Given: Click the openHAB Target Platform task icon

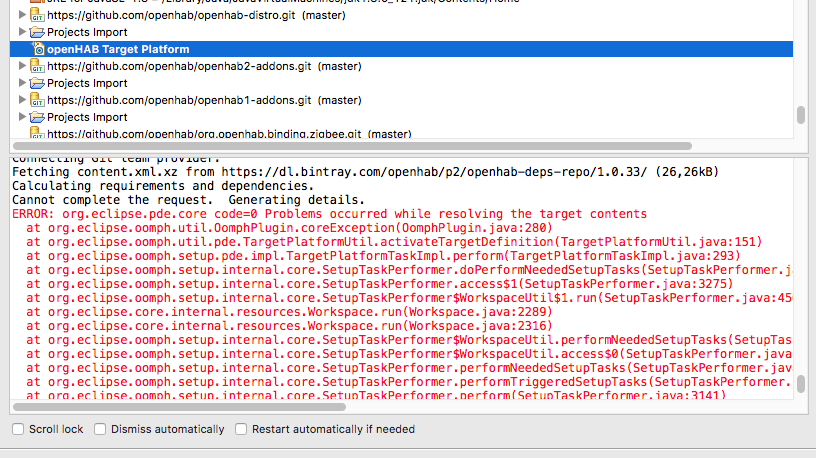Looking at the screenshot, I should (38, 49).
